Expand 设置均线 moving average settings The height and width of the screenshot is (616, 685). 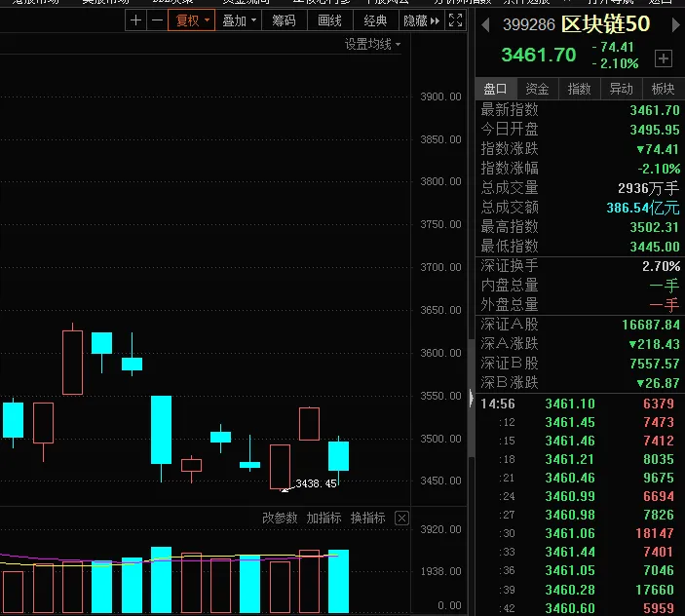coord(372,44)
